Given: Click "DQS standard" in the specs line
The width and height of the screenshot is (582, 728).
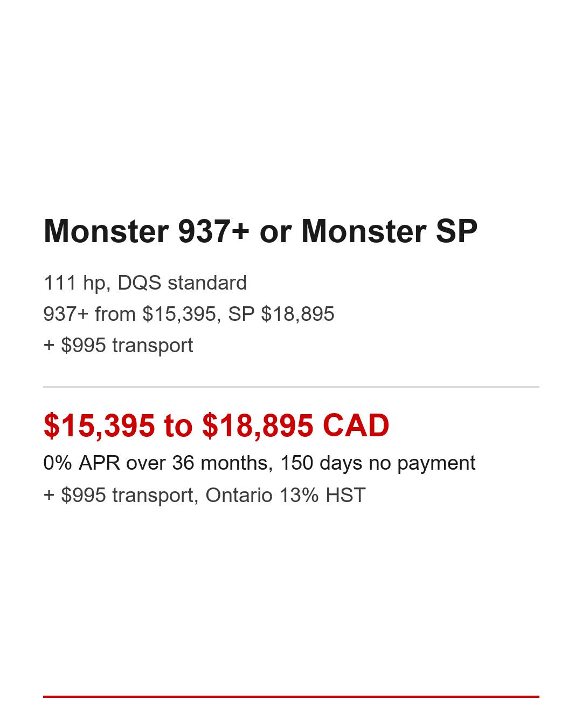Looking at the screenshot, I should pyautogui.click(x=182, y=283).
